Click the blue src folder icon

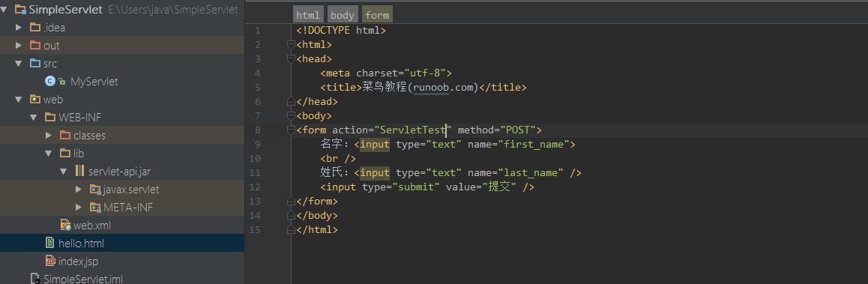pyautogui.click(x=35, y=63)
